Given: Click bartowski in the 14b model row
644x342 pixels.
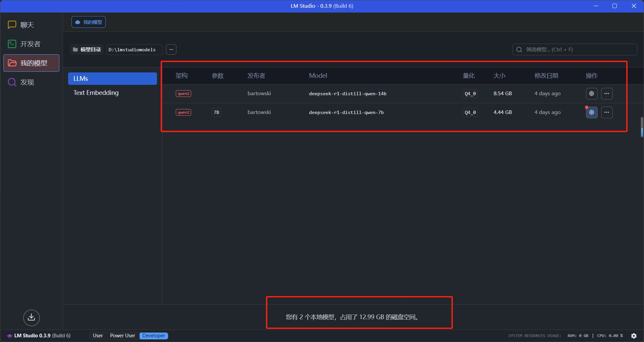Looking at the screenshot, I should coord(259,94).
